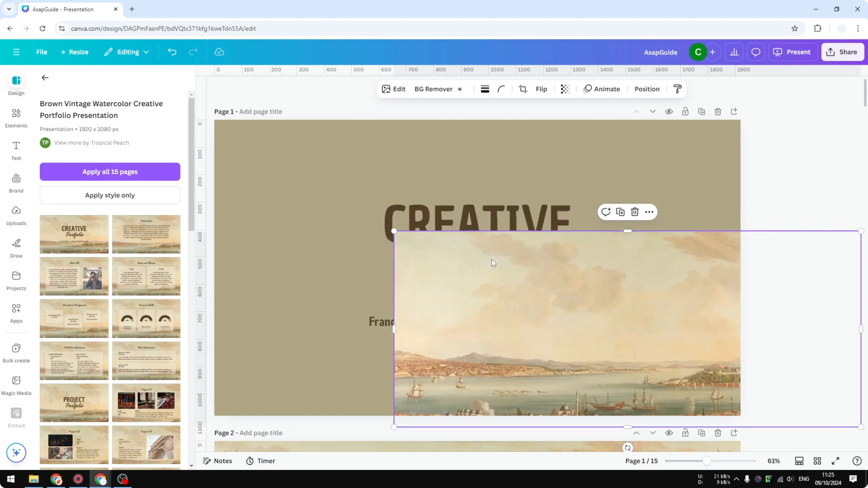Open the Apps panel

coord(16,314)
